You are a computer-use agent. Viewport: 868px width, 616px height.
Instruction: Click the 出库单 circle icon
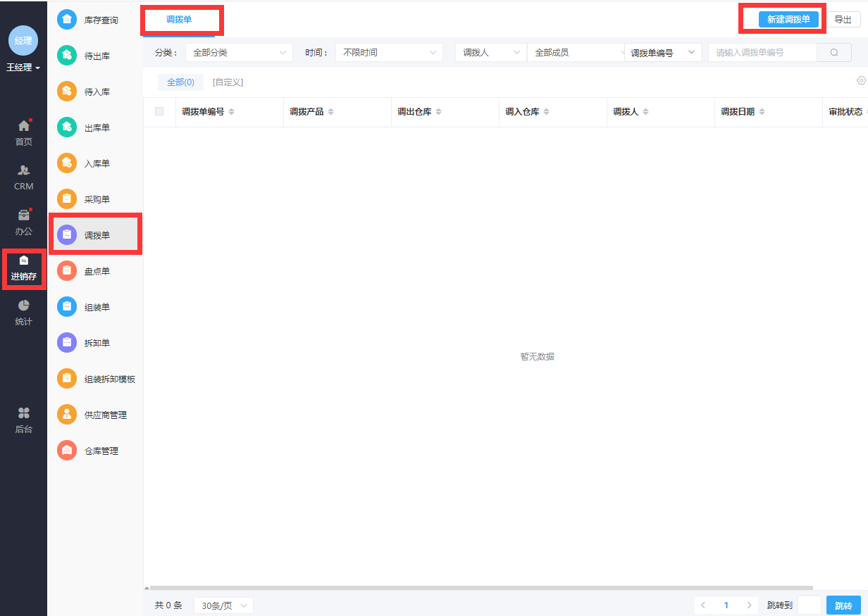pyautogui.click(x=67, y=127)
